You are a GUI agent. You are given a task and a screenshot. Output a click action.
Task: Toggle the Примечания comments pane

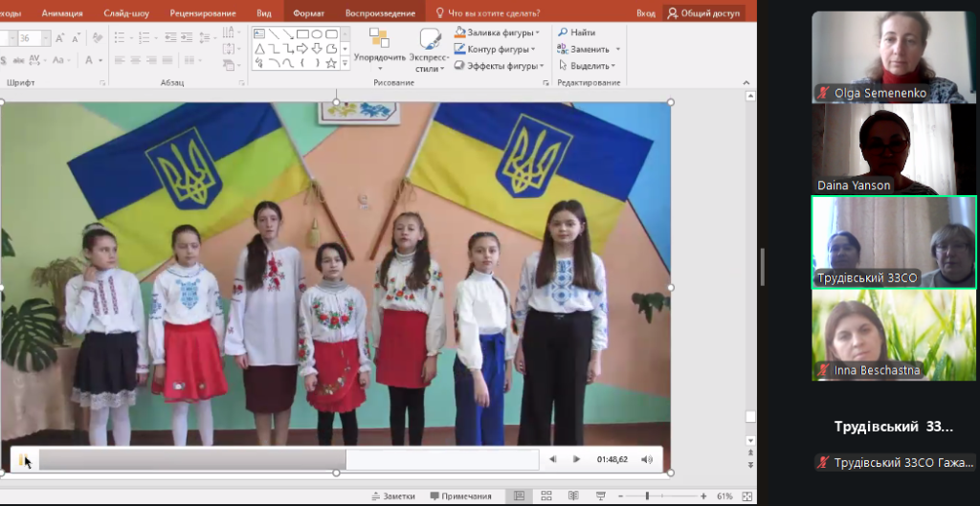pos(460,496)
